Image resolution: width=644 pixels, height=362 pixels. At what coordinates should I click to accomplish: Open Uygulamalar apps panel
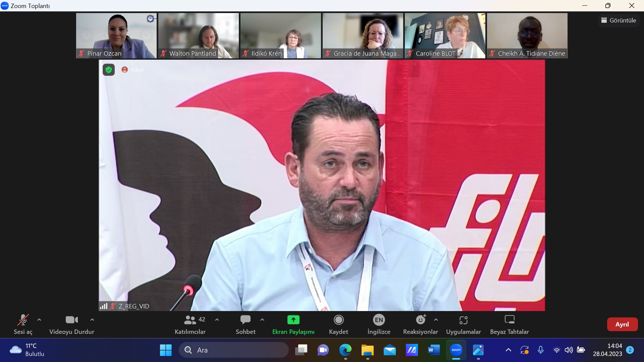tap(463, 324)
